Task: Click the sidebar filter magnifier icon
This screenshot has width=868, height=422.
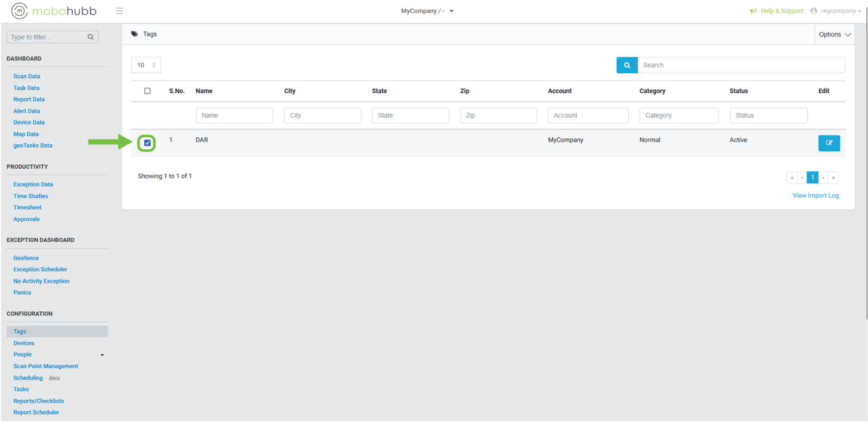Action: click(x=91, y=37)
